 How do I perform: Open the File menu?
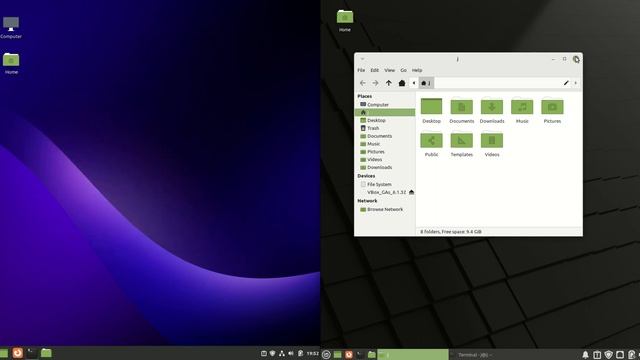tap(361, 70)
